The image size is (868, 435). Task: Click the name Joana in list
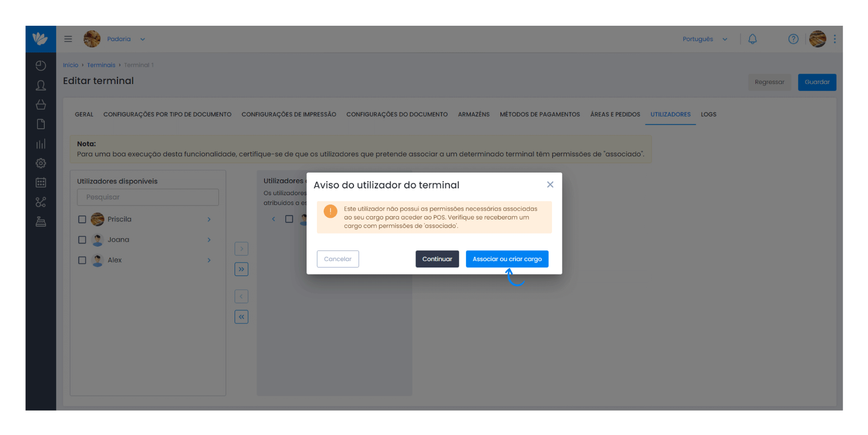coord(118,239)
